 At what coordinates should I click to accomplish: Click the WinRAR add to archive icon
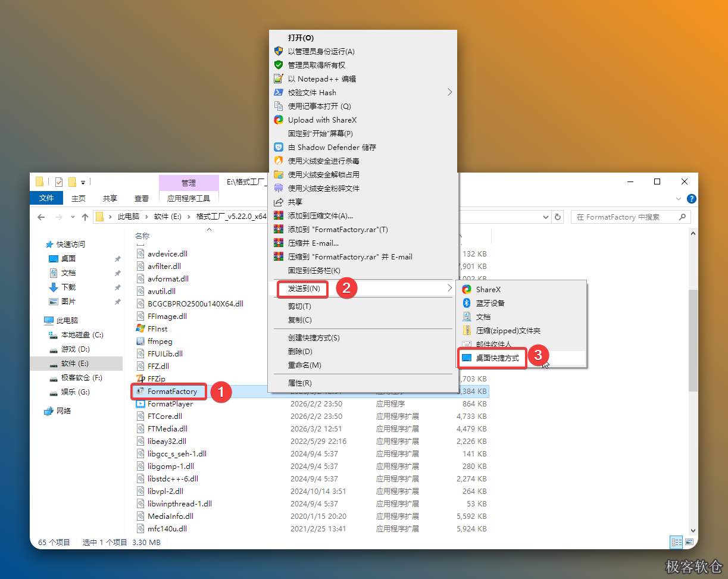tap(278, 215)
